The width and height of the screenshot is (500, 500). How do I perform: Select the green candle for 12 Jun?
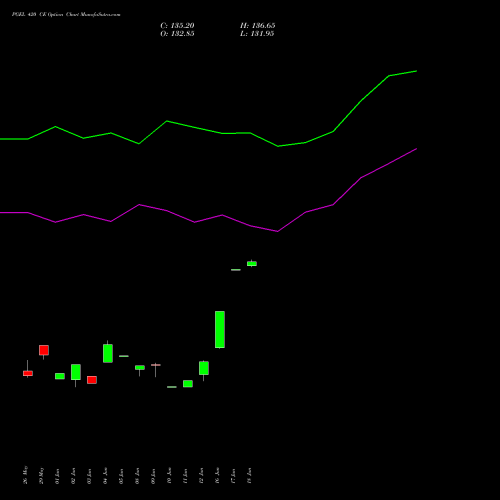click(204, 368)
